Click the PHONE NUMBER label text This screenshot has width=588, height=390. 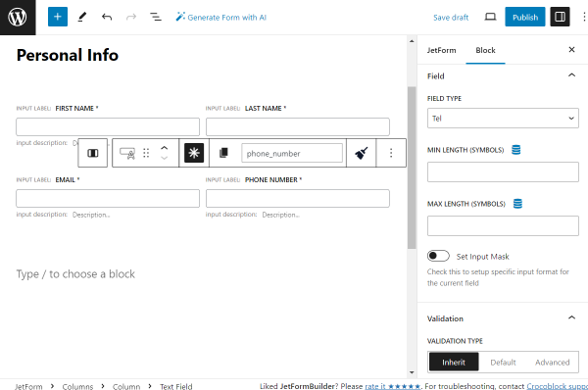coord(271,180)
